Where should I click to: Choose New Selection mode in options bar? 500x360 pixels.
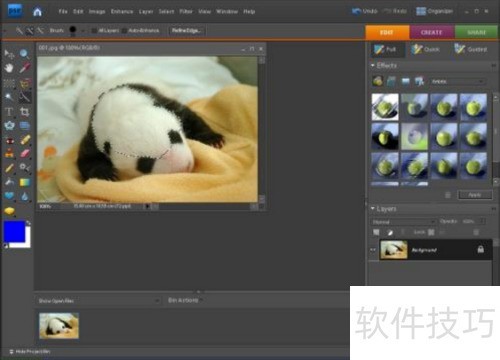point(19,31)
